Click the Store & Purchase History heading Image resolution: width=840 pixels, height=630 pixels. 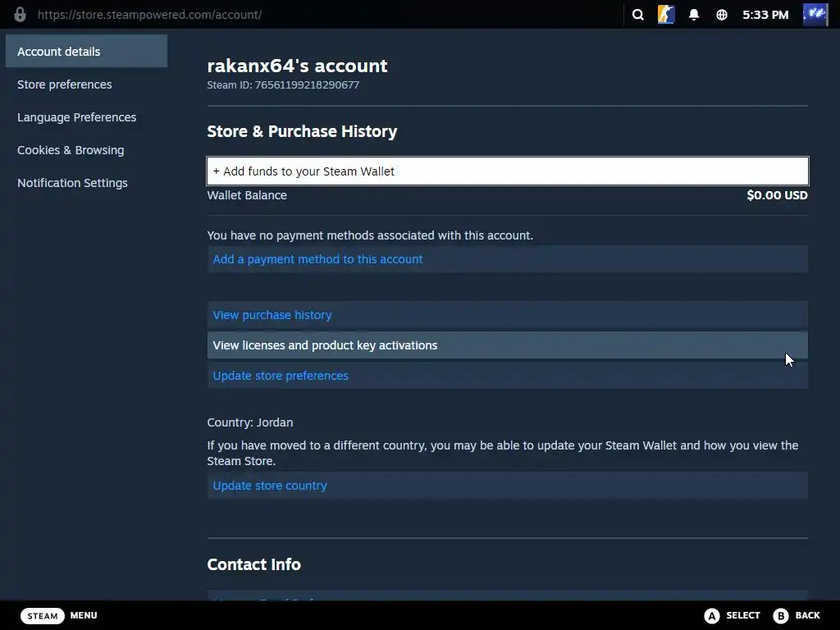tap(302, 131)
